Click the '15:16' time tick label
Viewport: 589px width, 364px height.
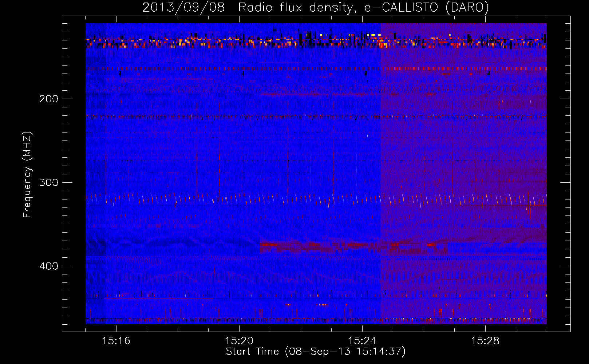point(116,341)
